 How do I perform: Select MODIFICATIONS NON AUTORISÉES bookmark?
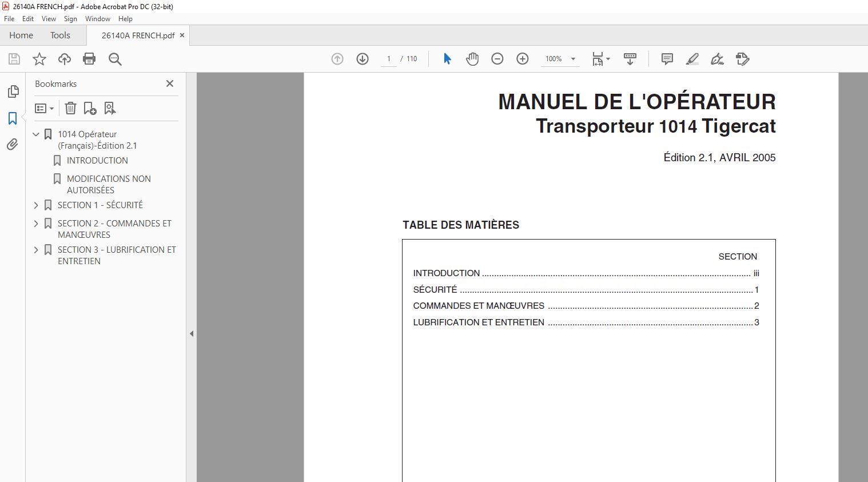[x=109, y=185]
